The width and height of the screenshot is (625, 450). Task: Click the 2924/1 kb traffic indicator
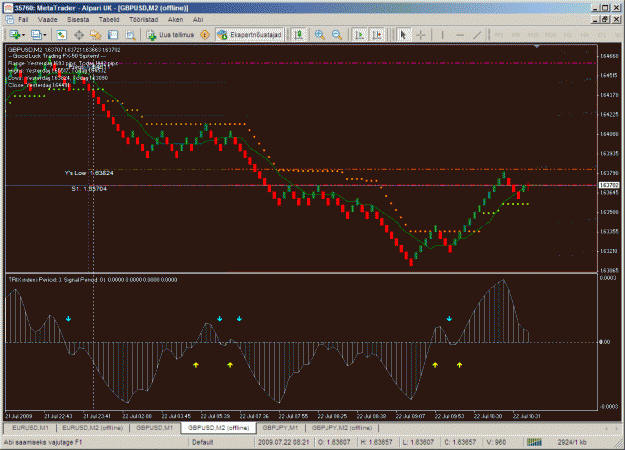click(x=572, y=442)
